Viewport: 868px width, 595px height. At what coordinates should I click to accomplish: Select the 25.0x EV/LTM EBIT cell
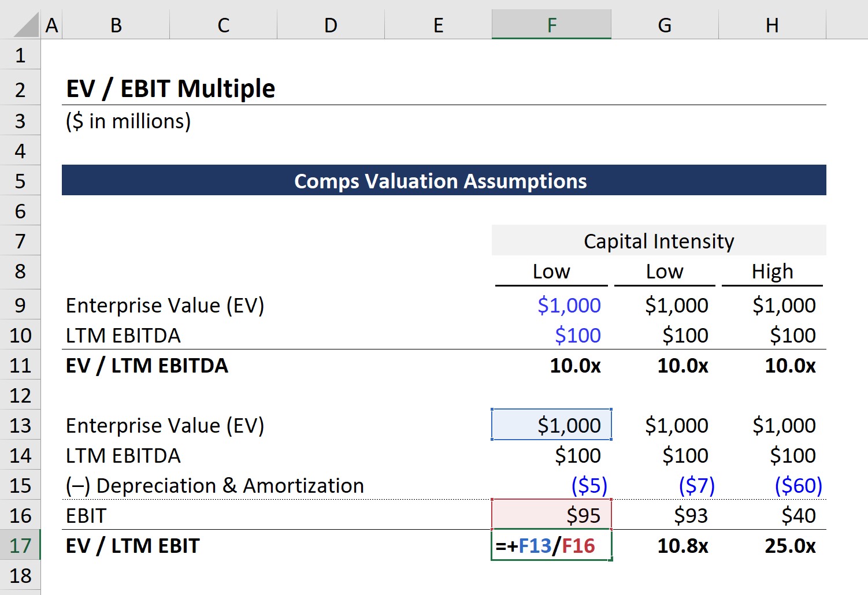(772, 545)
